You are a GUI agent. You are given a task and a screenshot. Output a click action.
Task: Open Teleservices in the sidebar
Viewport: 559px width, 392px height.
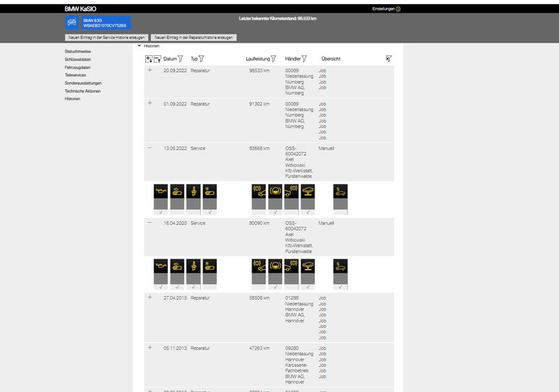pyautogui.click(x=75, y=75)
